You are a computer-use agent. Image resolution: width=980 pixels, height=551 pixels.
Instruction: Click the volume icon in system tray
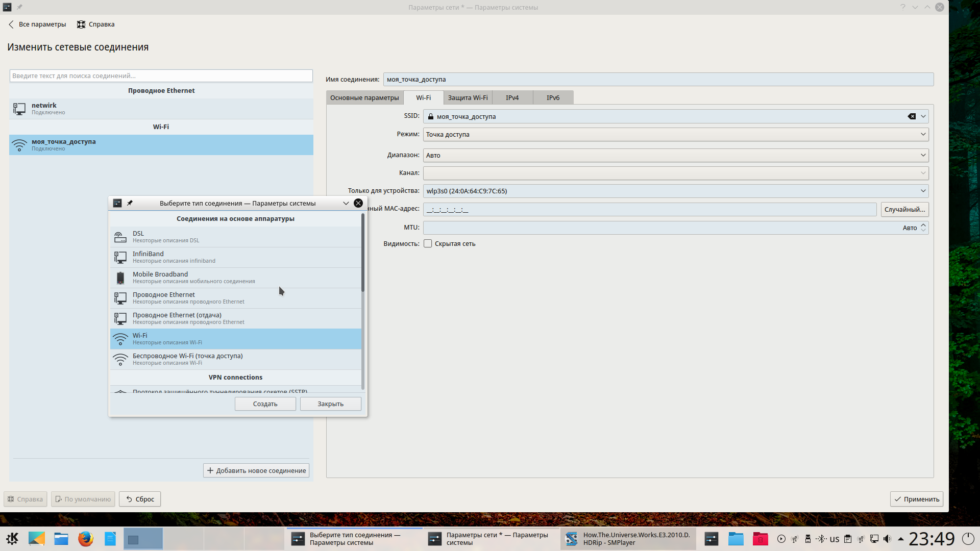[x=887, y=539]
